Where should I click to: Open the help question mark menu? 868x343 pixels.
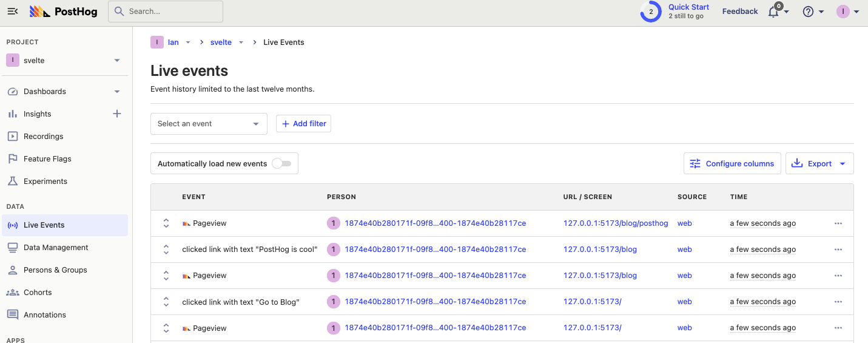pyautogui.click(x=808, y=12)
